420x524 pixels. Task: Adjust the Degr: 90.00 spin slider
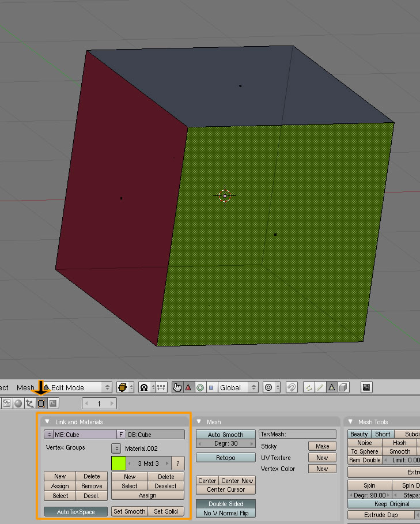(x=369, y=495)
